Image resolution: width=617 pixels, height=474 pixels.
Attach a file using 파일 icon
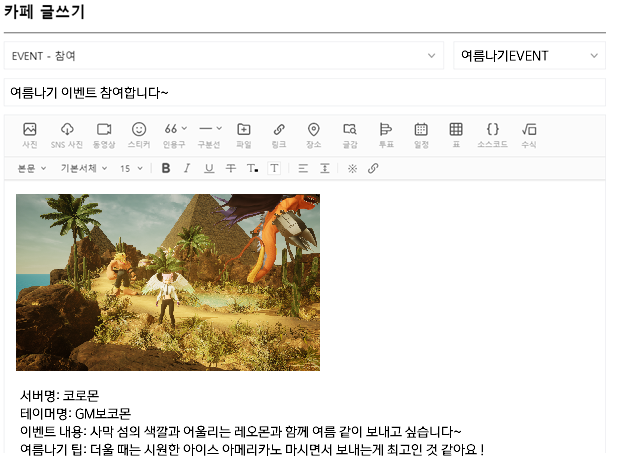pos(243,134)
